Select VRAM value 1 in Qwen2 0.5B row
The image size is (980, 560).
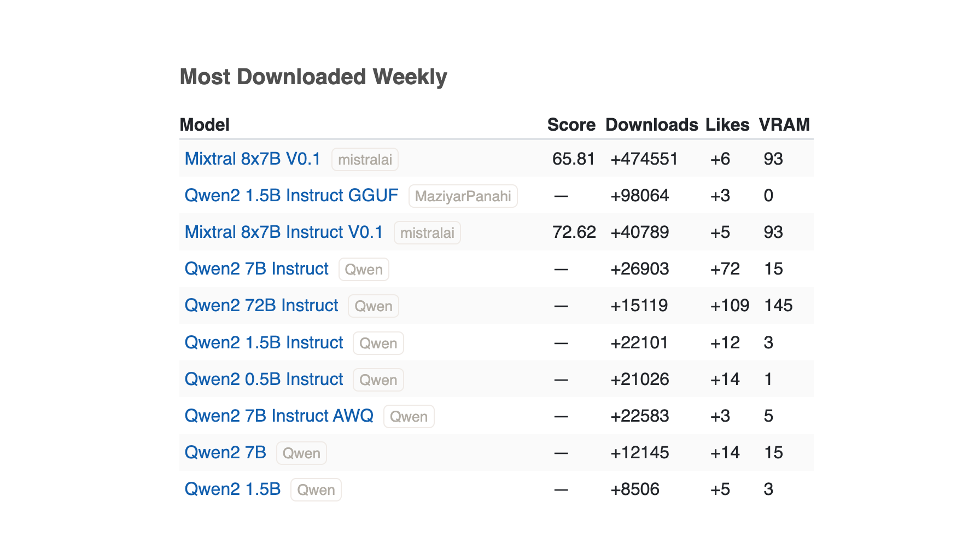(768, 379)
